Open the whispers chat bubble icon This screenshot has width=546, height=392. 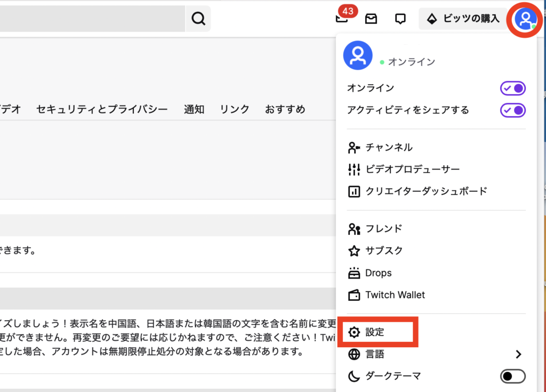(x=400, y=19)
